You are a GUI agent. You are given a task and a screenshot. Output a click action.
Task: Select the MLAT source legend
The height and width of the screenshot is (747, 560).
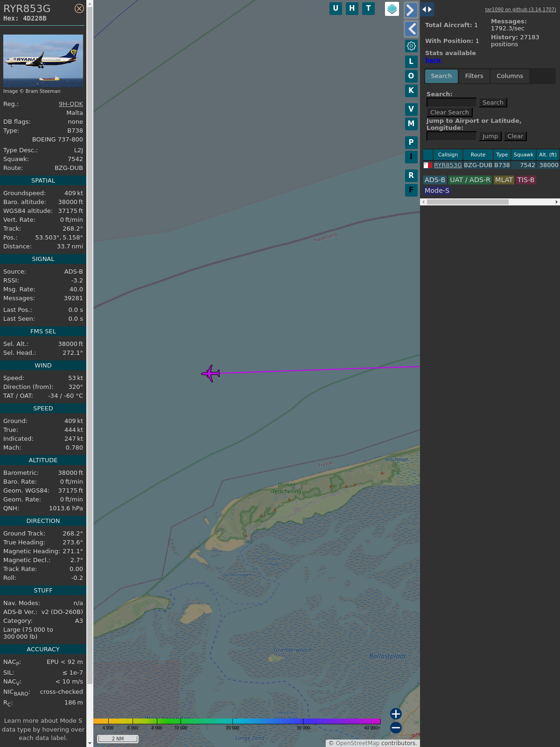coord(504,180)
